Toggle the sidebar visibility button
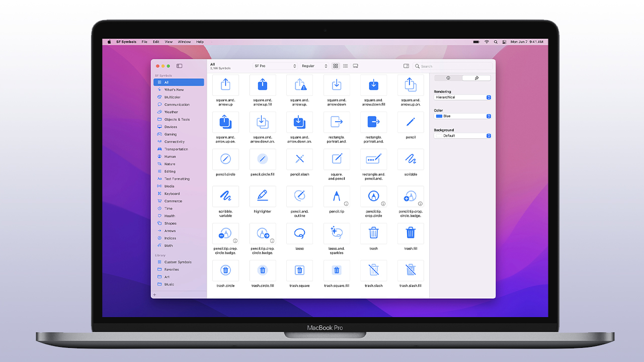The width and height of the screenshot is (644, 362). click(179, 66)
